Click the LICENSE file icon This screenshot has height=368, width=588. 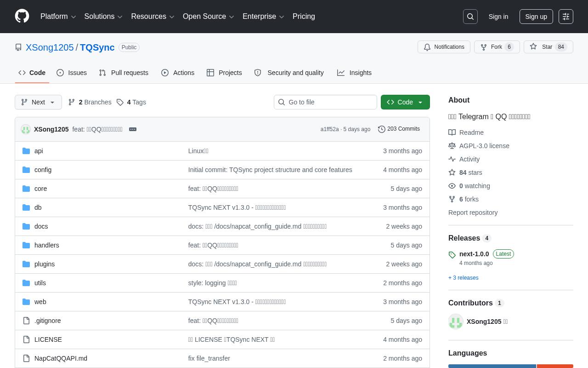click(x=26, y=339)
